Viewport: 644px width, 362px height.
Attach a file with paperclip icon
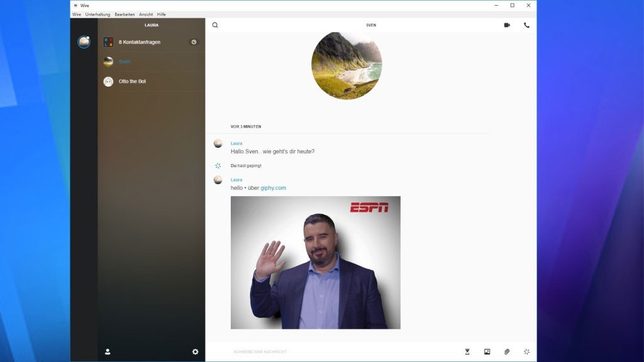507,352
